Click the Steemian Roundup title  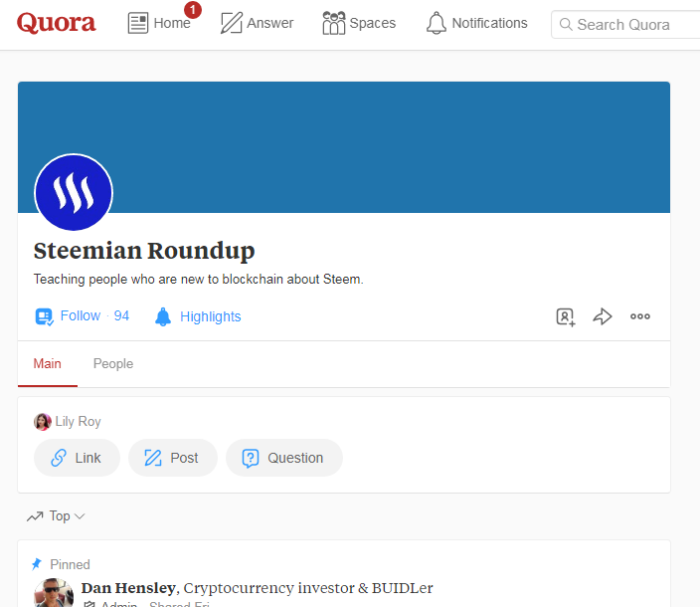point(144,250)
